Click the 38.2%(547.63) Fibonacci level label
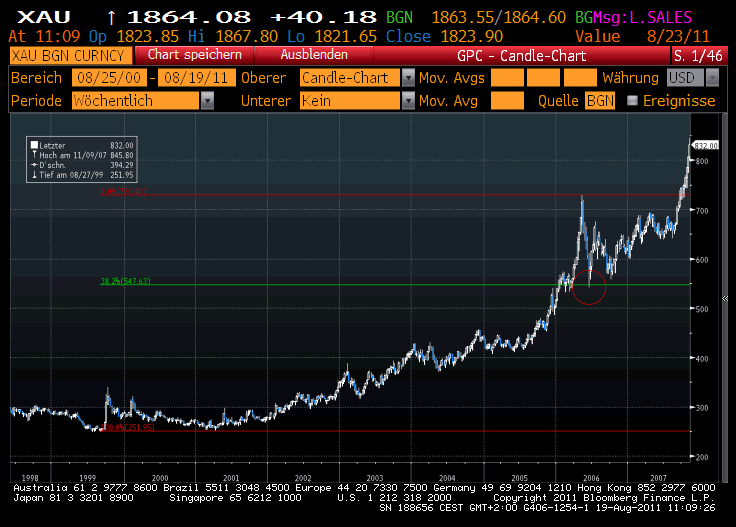The width and height of the screenshot is (736, 527). [125, 281]
